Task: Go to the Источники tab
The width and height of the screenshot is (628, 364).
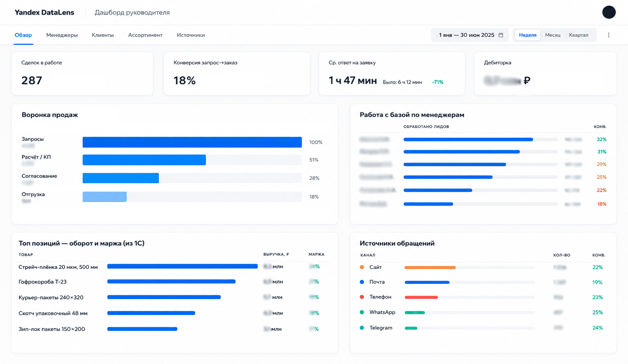Action: tap(191, 35)
